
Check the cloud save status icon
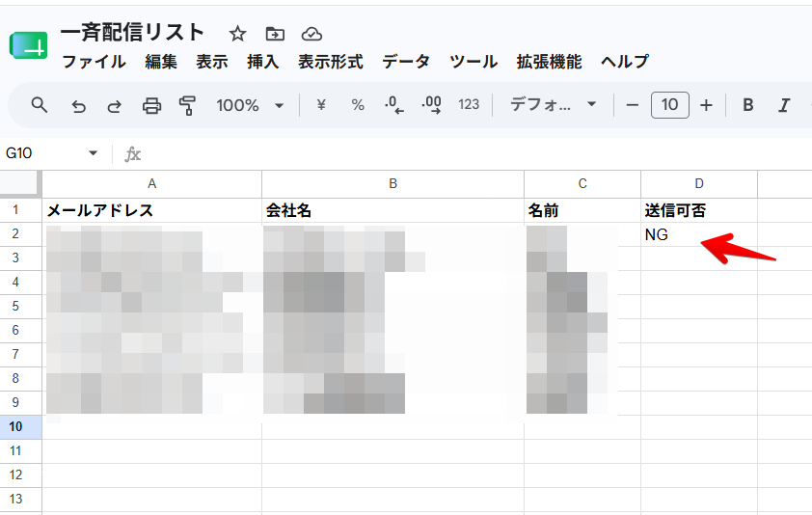(x=311, y=34)
